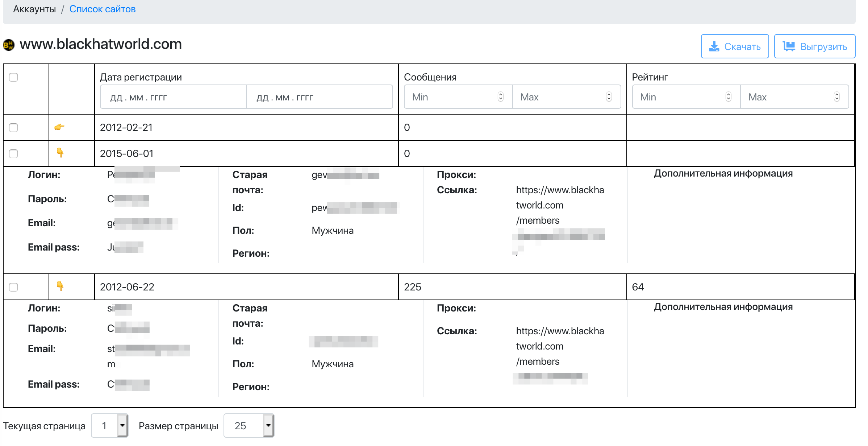Expand the 2012-02-21 row pointing hand icon
The image size is (868, 446).
pos(59,127)
